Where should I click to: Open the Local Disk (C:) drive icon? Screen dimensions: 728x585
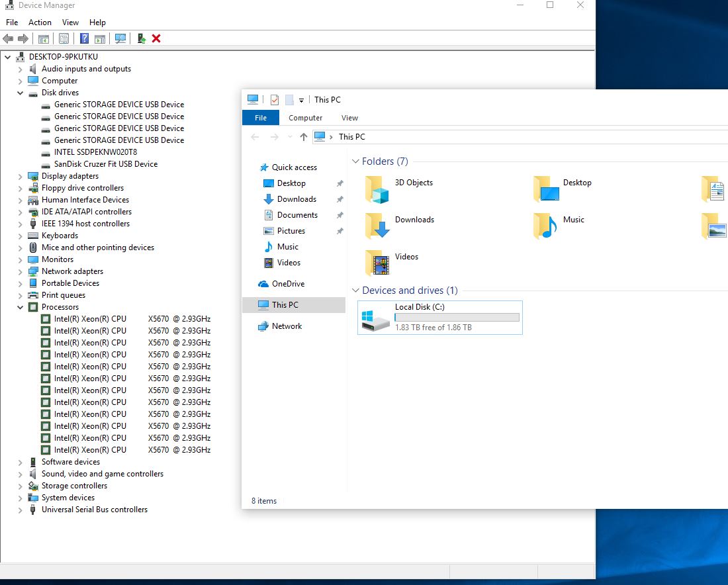coord(376,319)
